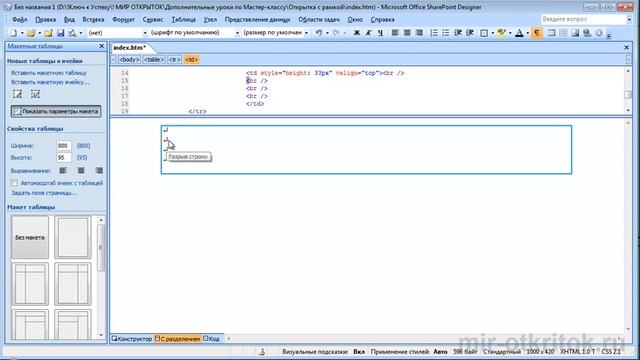Viewport: 640px width, 360px height.
Task: Choose the Без макета layout thumbnail
Action: click(30, 237)
